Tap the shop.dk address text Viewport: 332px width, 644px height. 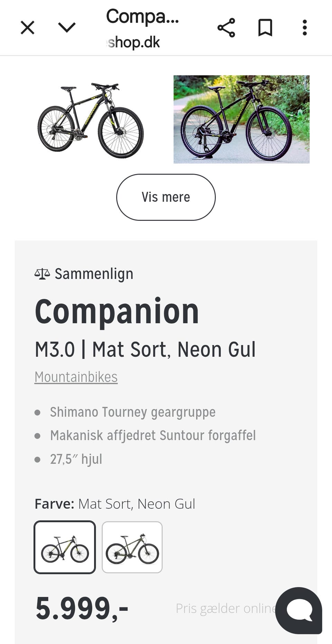tap(133, 43)
